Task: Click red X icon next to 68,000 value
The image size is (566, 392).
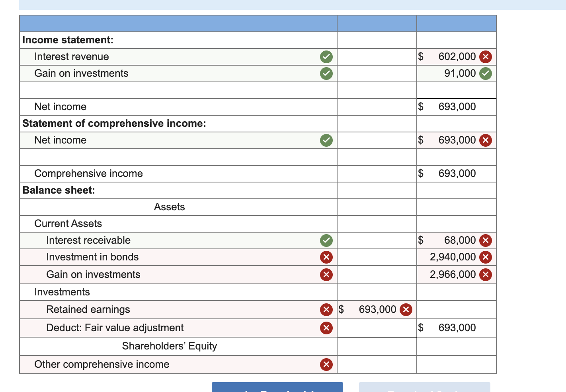Action: [486, 241]
